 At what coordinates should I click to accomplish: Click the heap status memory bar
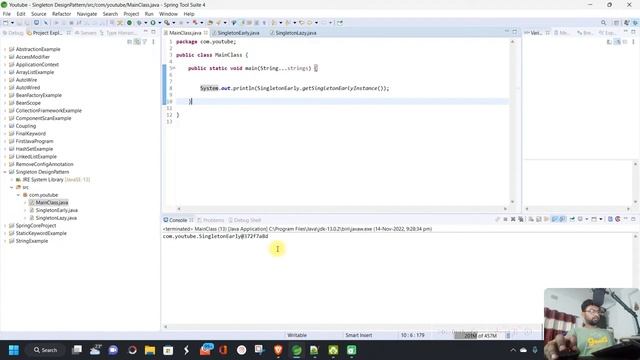coord(480,336)
